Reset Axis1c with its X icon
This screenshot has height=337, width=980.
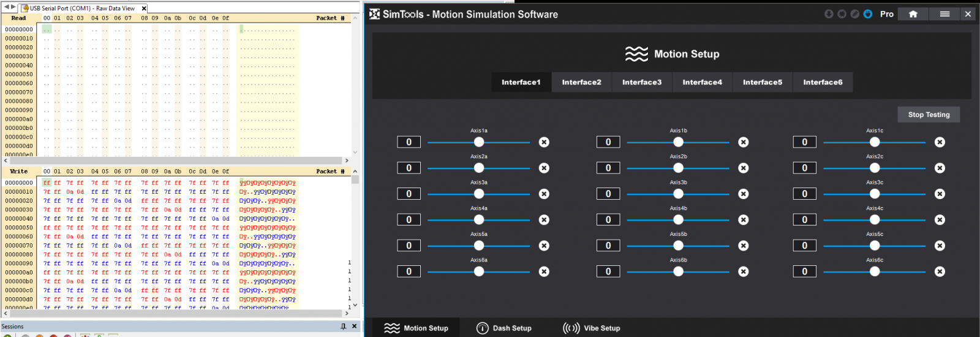[x=940, y=142]
